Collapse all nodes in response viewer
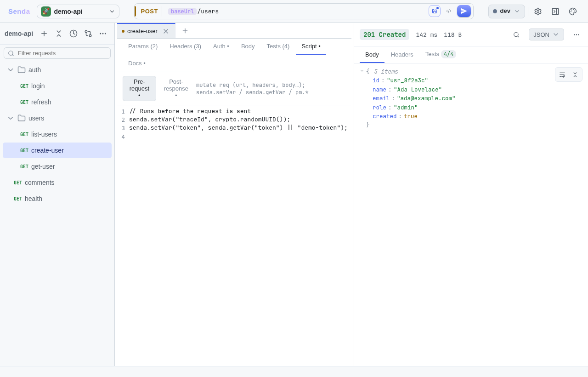588x377 pixels. point(575,74)
